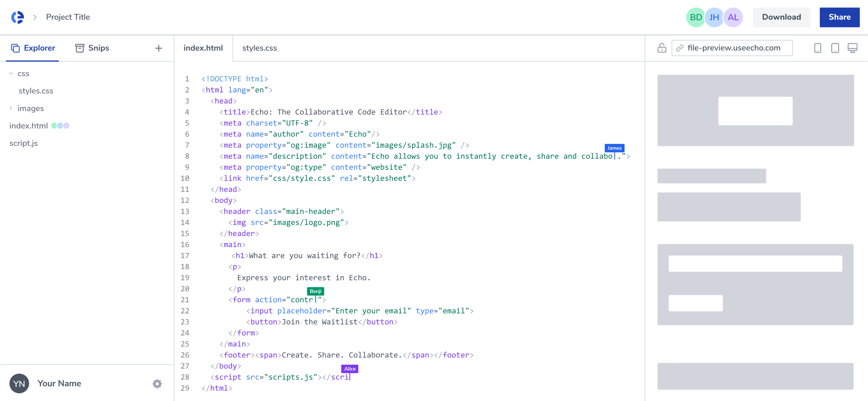Viewport: 868px width, 401px height.
Task: Switch preview to desktop monitor view
Action: click(x=852, y=48)
